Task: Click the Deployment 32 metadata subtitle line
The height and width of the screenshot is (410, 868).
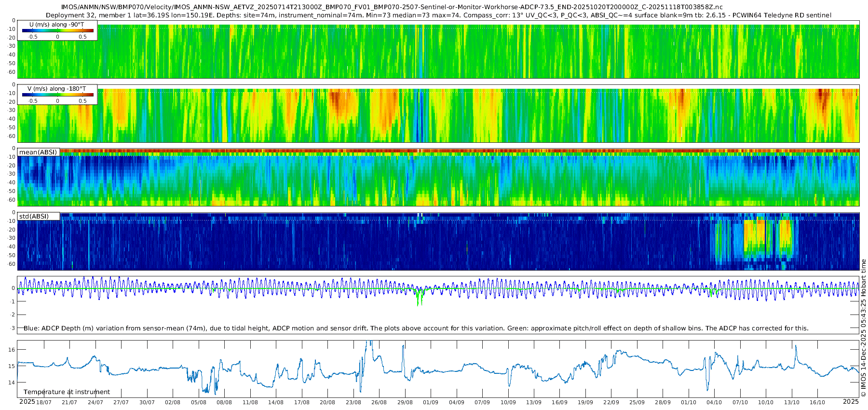Action: click(438, 15)
